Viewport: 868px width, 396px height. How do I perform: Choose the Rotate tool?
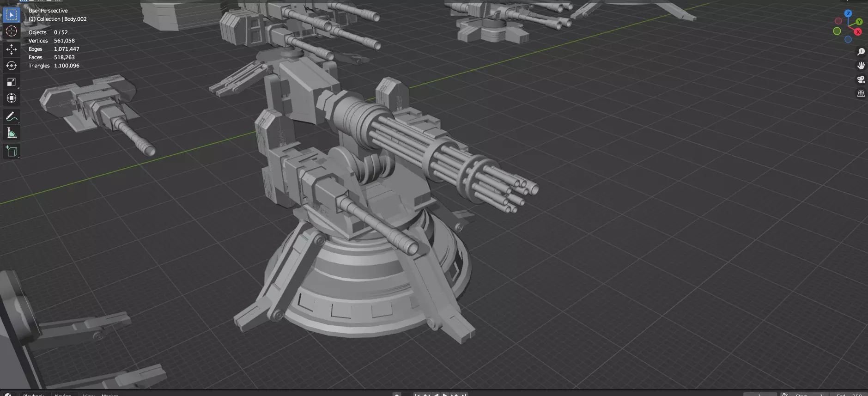(x=12, y=66)
